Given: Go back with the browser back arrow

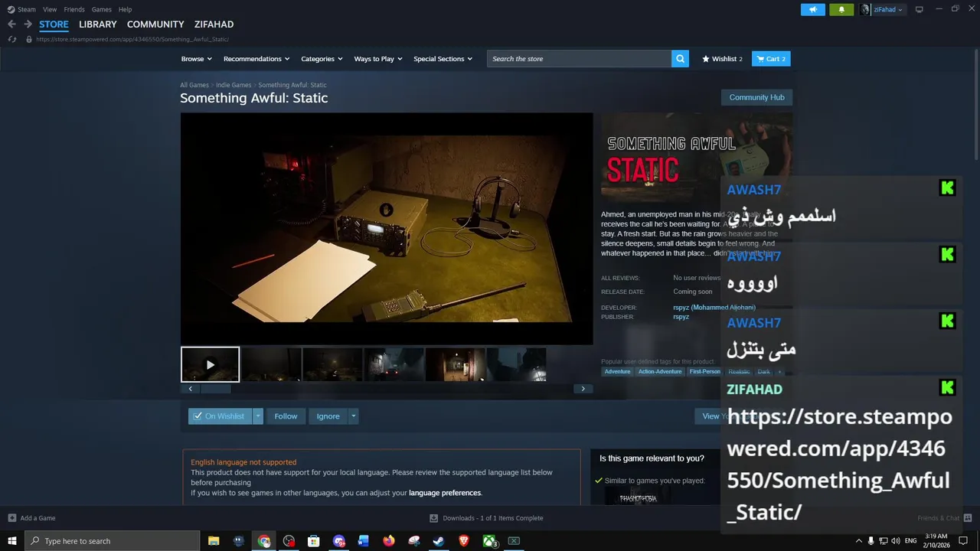Looking at the screenshot, I should 11,24.
